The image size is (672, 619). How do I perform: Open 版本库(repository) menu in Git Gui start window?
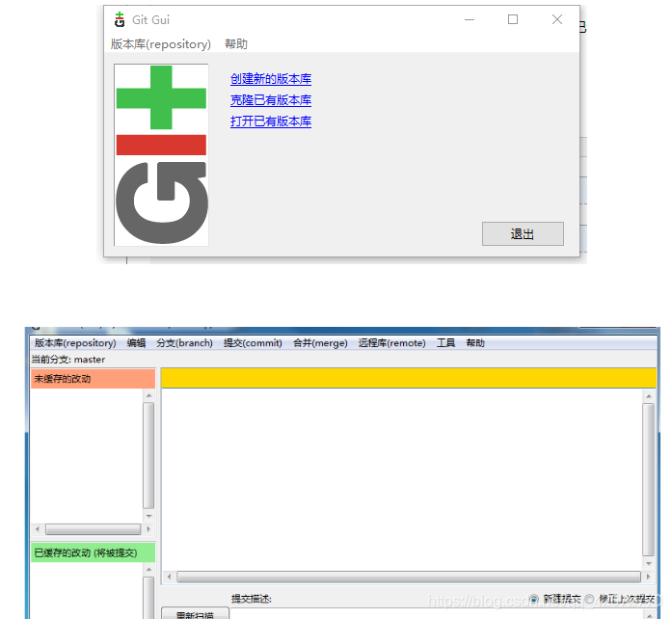161,44
